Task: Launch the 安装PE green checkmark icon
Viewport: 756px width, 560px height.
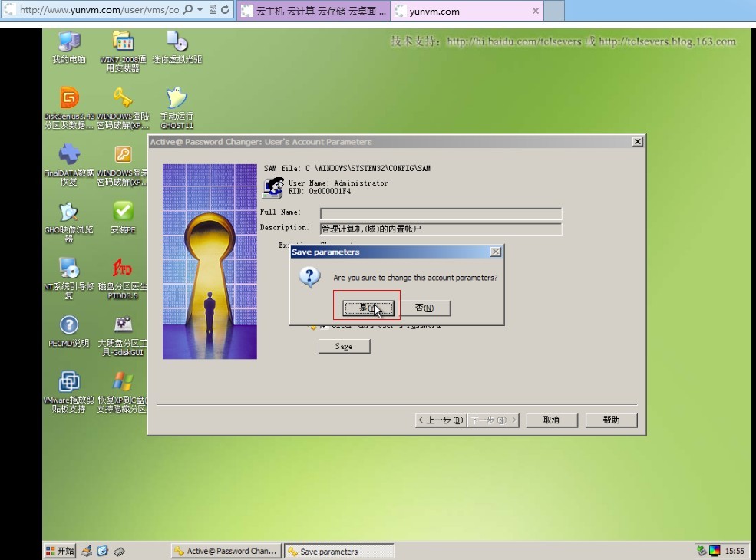Action: click(x=123, y=217)
